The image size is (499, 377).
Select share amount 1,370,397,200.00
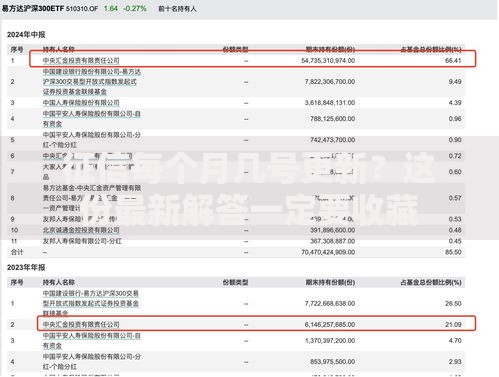pyautogui.click(x=330, y=341)
